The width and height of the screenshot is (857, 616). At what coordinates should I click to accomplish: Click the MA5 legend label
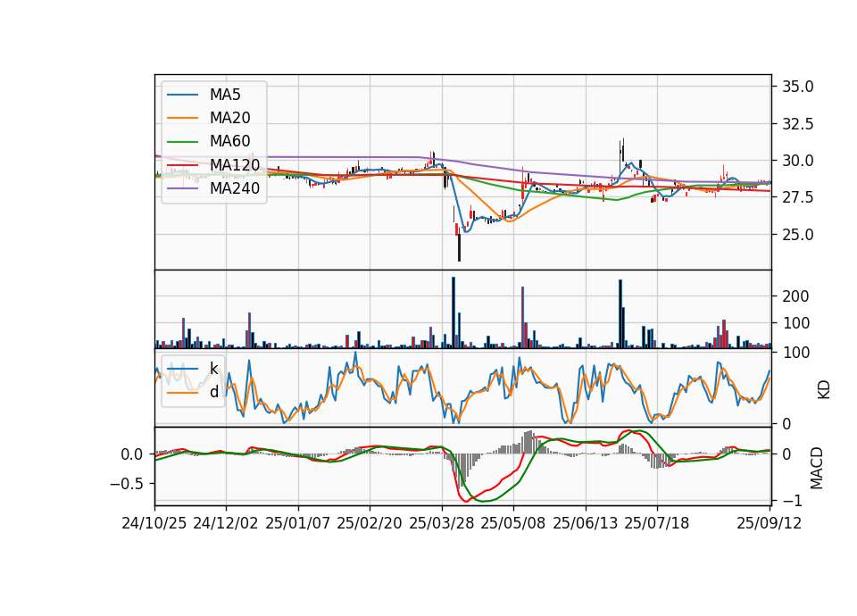click(x=225, y=95)
